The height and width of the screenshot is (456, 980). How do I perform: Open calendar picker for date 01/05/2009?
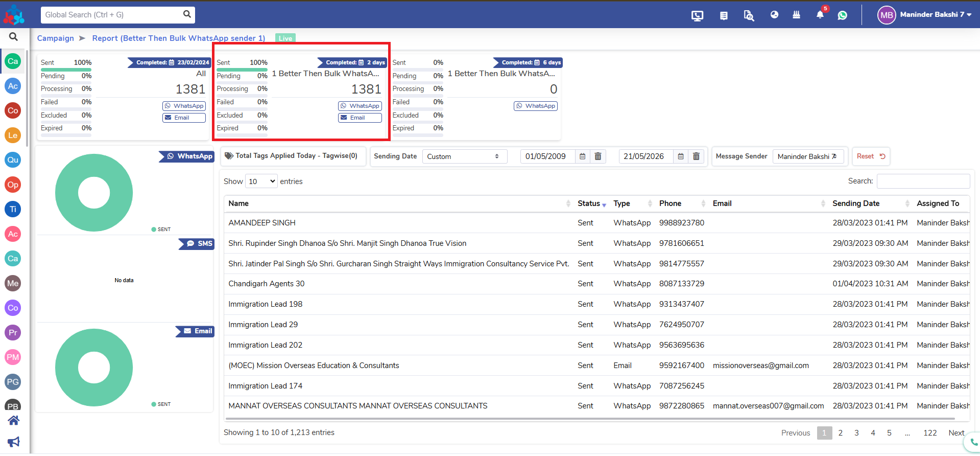click(582, 156)
